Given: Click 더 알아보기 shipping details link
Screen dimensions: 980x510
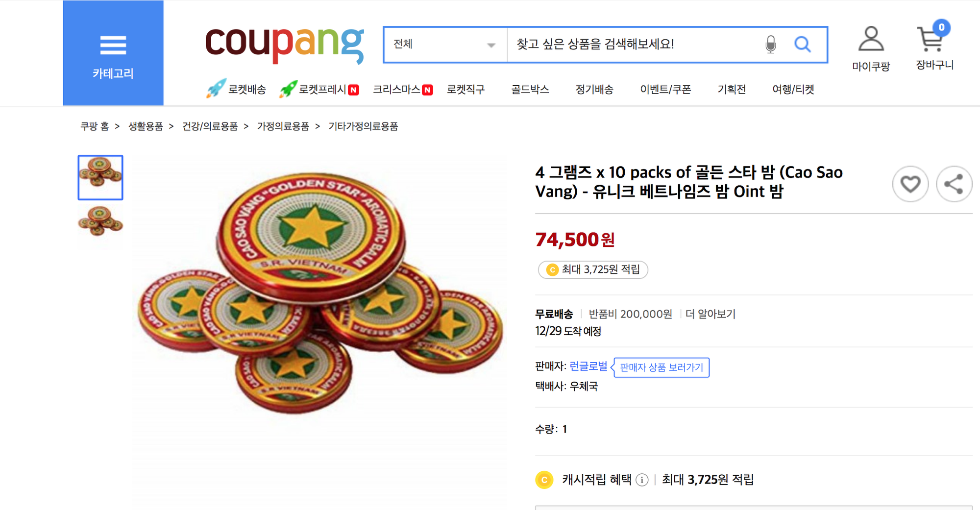Looking at the screenshot, I should pos(710,314).
